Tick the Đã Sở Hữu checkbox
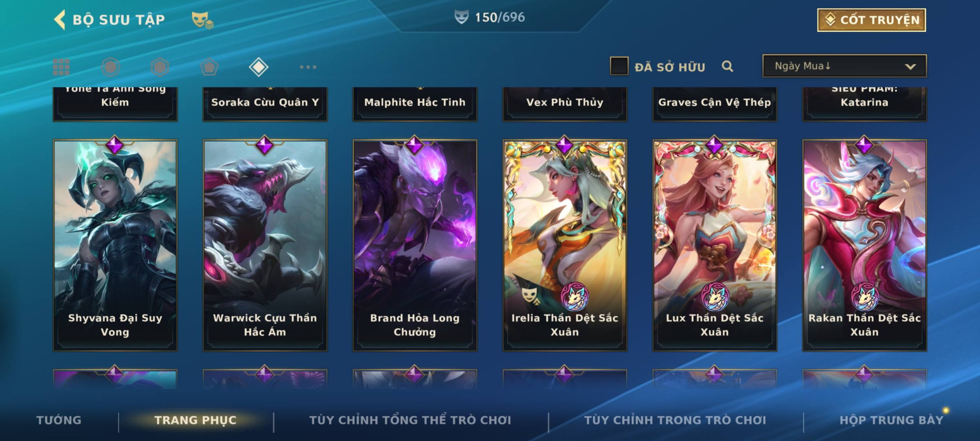Image resolution: width=980 pixels, height=441 pixels. pyautogui.click(x=619, y=66)
